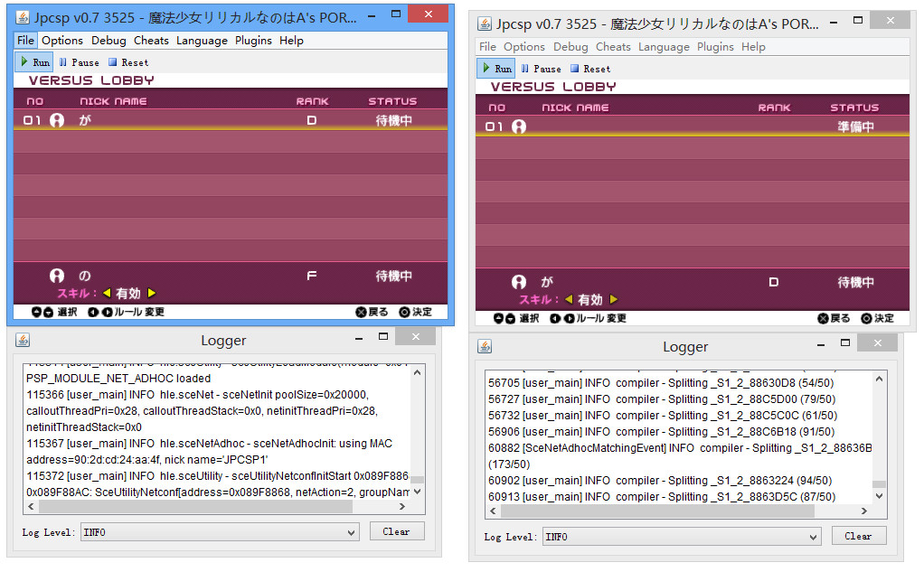The width and height of the screenshot is (924, 572).
Task: Click the yellow right arrow beside 有効 in the left lobby
Action: pyautogui.click(x=152, y=294)
